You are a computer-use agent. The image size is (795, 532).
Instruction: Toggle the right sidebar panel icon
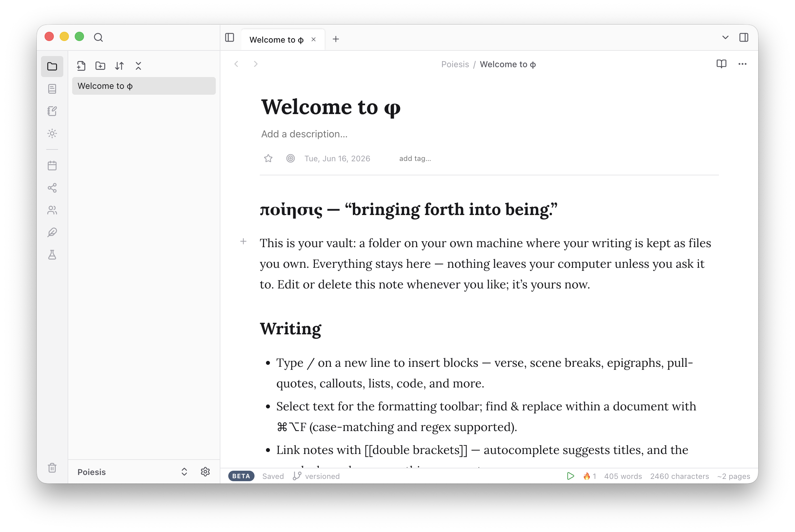coord(744,37)
